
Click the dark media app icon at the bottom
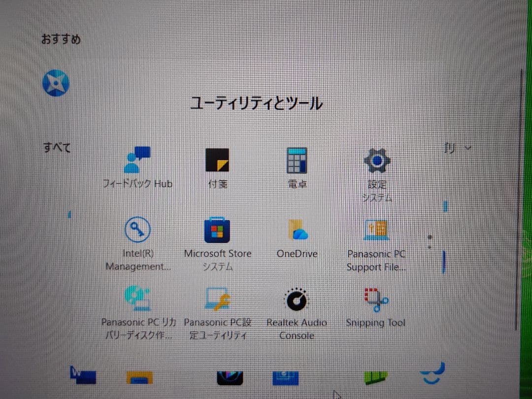[x=229, y=377]
